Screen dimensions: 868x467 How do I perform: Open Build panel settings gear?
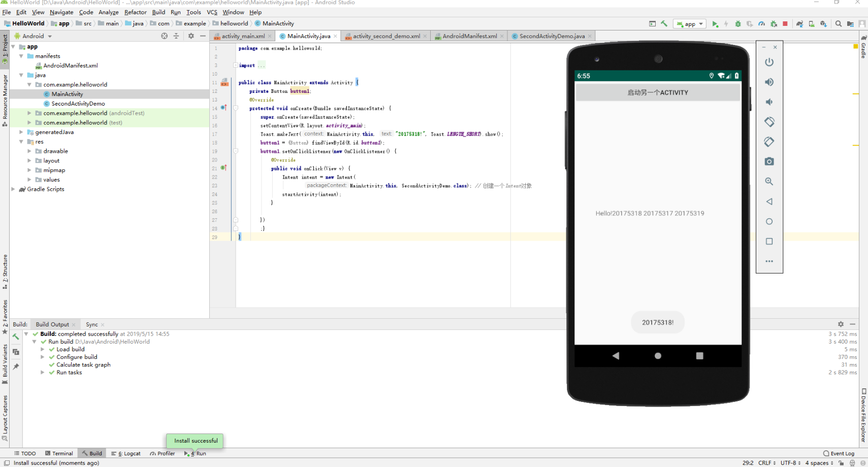[841, 324]
